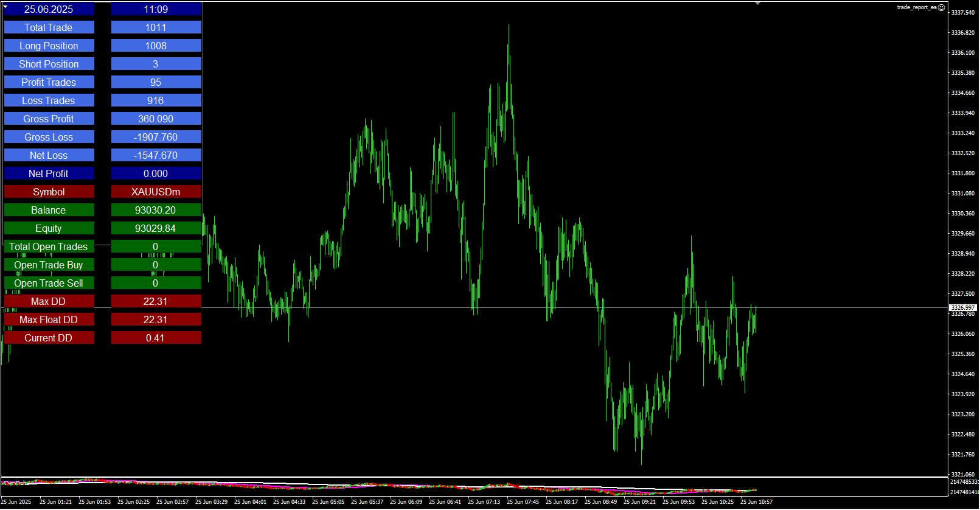This screenshot has width=980, height=510.
Task: Click the Long Position value 1008
Action: pyautogui.click(x=156, y=46)
